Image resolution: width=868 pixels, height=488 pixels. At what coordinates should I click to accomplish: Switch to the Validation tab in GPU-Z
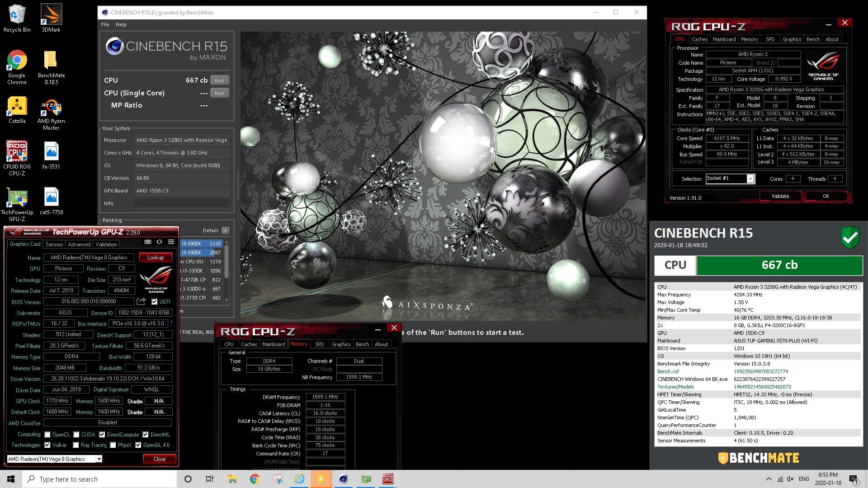coord(106,244)
